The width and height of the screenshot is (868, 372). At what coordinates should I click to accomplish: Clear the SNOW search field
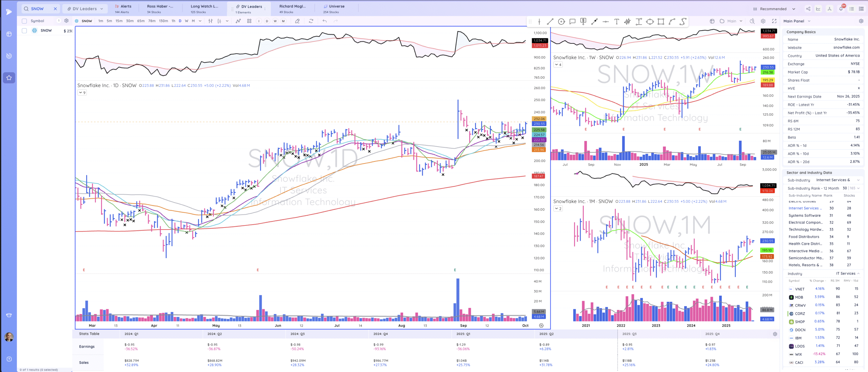tap(55, 9)
